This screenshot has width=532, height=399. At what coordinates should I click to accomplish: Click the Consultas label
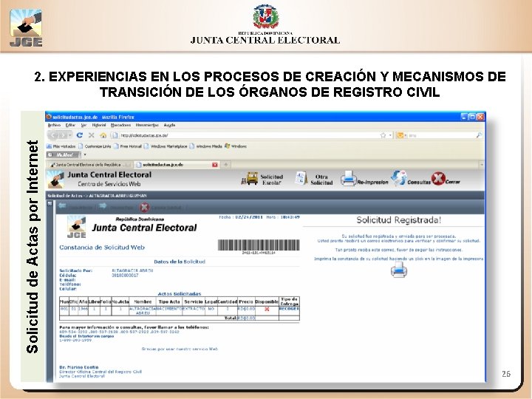[419, 183]
